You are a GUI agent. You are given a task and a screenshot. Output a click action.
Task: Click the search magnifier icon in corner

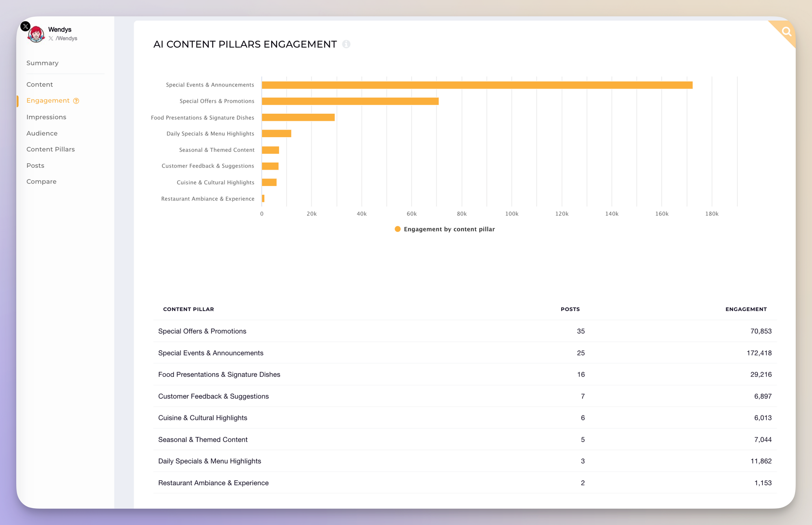(x=786, y=32)
